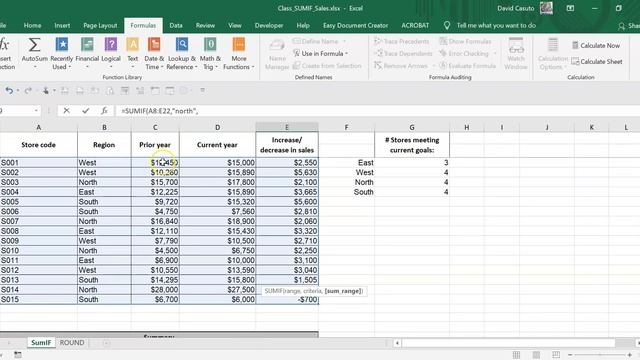Click Calculate Now

pos(596,45)
